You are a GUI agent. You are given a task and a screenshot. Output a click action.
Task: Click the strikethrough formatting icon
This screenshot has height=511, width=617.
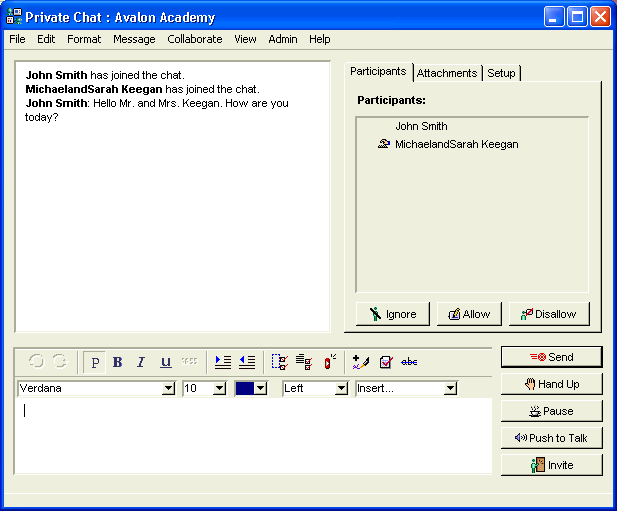click(x=189, y=362)
